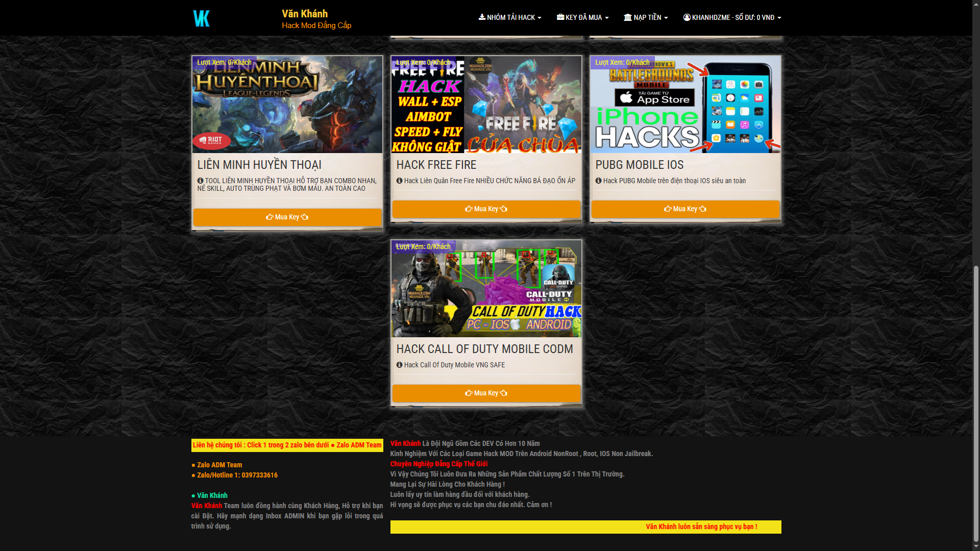Image resolution: width=980 pixels, height=551 pixels.
Task: Click the VK site logo
Action: (x=202, y=18)
